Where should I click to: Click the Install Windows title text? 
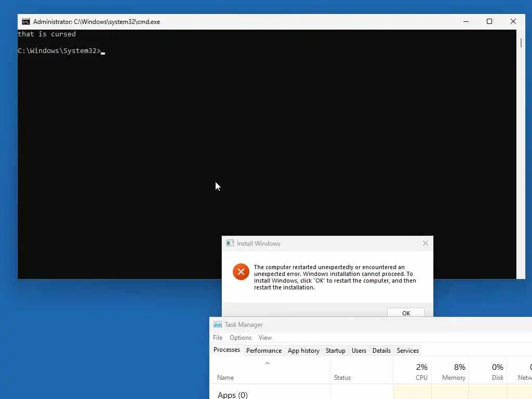point(258,243)
